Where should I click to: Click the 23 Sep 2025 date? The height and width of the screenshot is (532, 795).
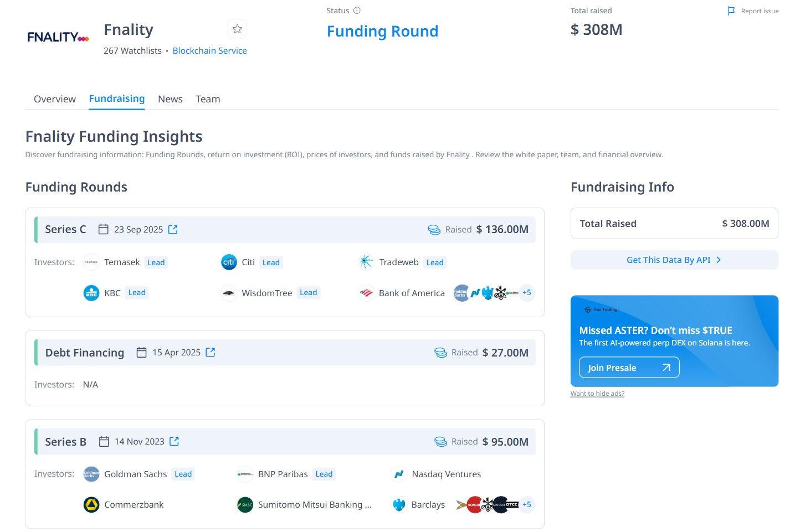tap(139, 229)
